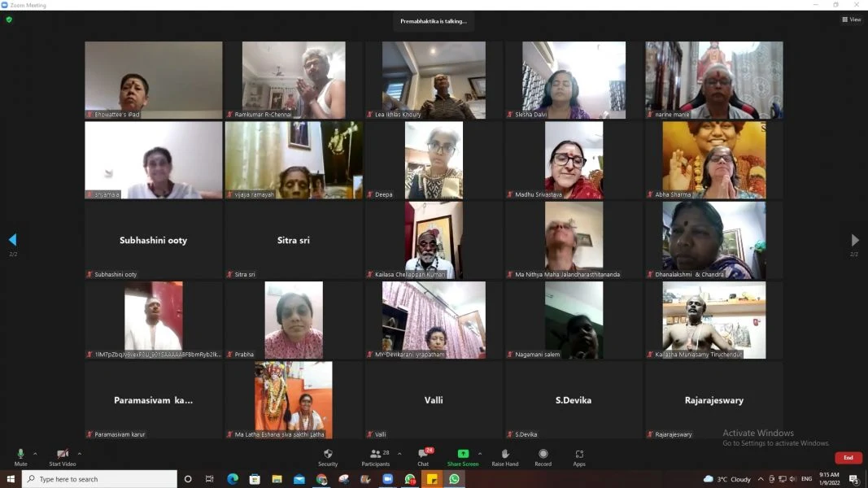The image size is (868, 488).
Task: Select Madhu Srivastava's video tile
Action: coord(574,160)
